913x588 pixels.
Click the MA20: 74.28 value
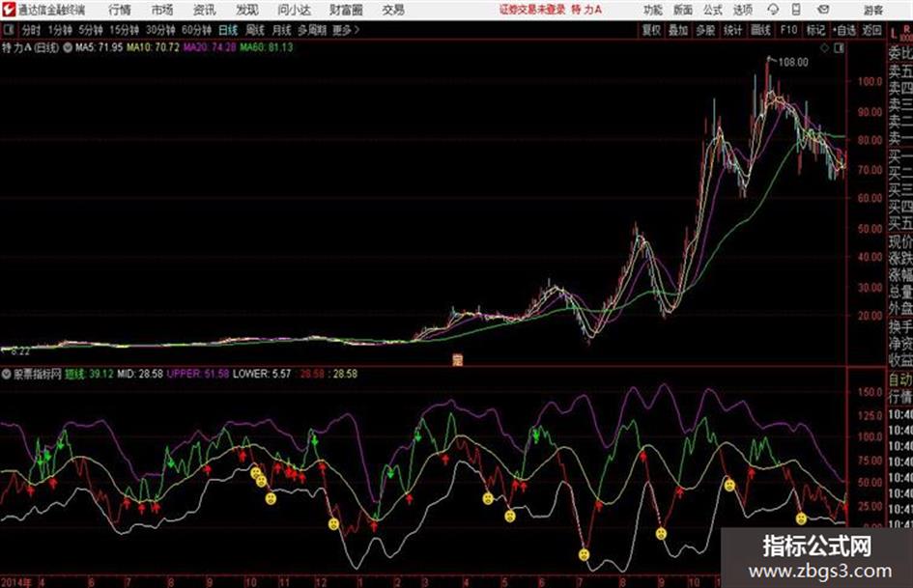tap(210, 47)
